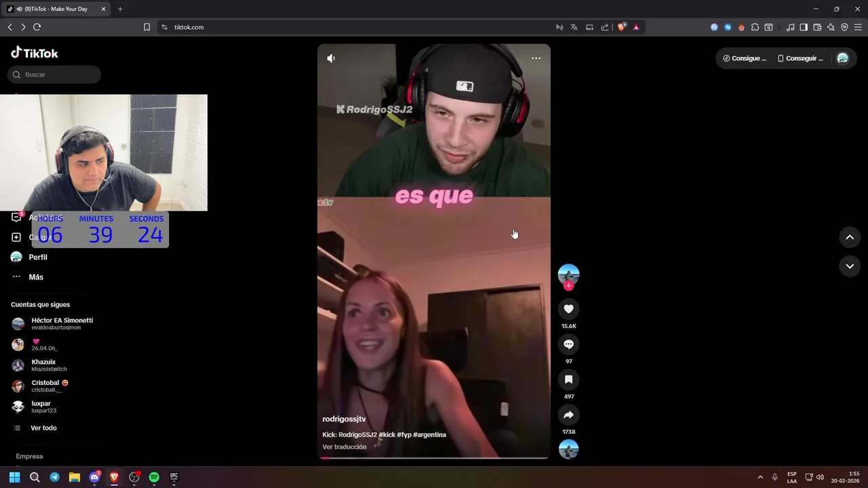Open the translate page icon in address bar

tap(574, 27)
